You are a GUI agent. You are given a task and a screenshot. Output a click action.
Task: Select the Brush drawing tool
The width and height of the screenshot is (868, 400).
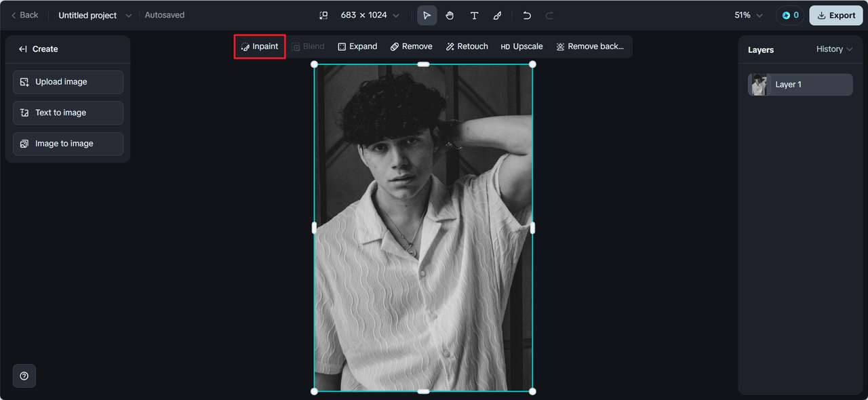point(497,15)
